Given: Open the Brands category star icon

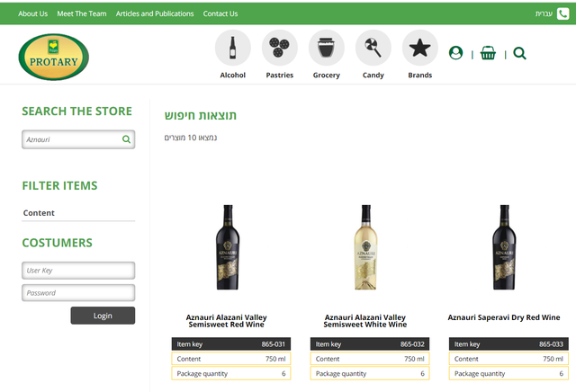Looking at the screenshot, I should [420, 48].
